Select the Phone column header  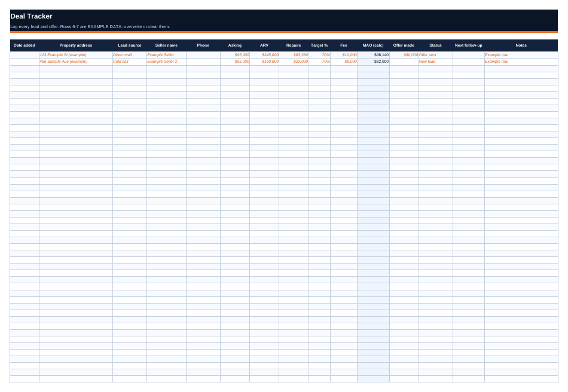(x=203, y=45)
